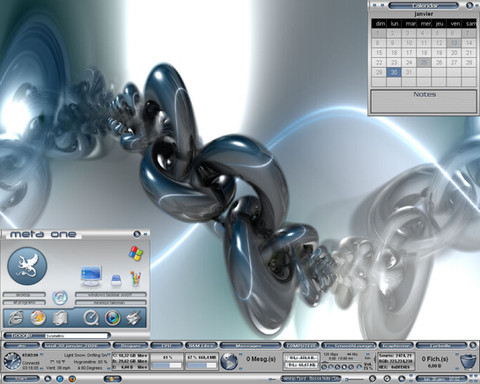Launch Winamp lightning icon in the dock
This screenshot has height=384, width=480.
[133, 318]
